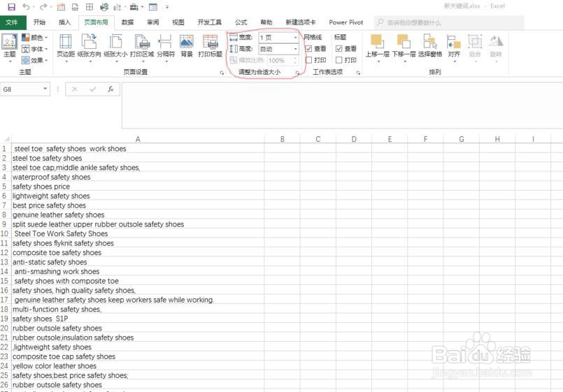Click the Breaks (分隔符) icon

tap(165, 42)
